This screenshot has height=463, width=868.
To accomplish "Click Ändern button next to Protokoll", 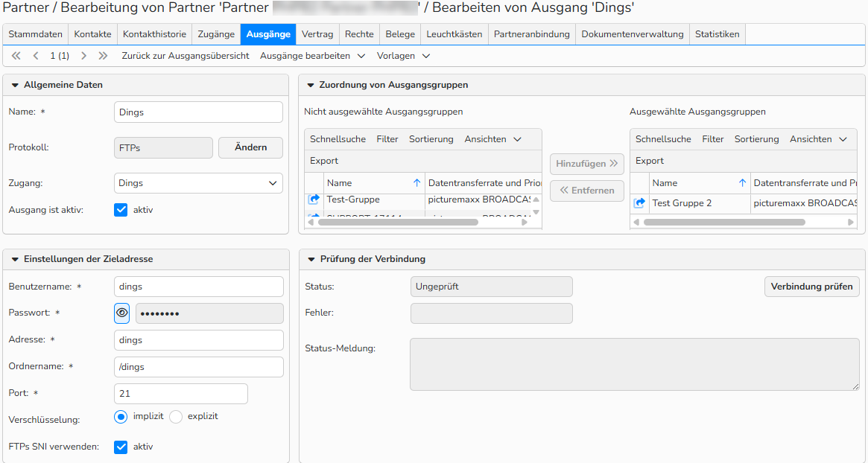I will pos(250,147).
